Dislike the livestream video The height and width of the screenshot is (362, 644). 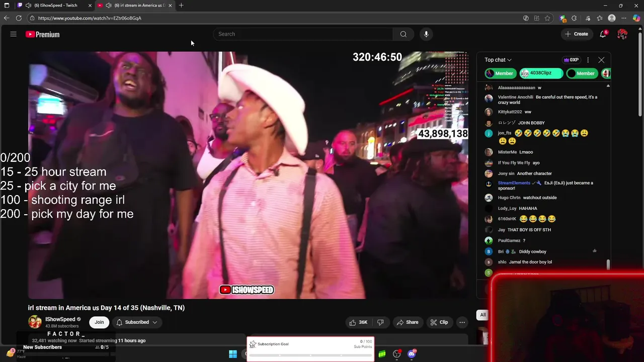[x=380, y=322]
